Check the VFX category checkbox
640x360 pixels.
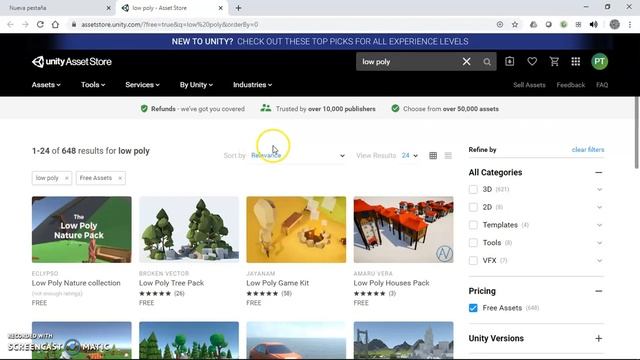point(473,260)
